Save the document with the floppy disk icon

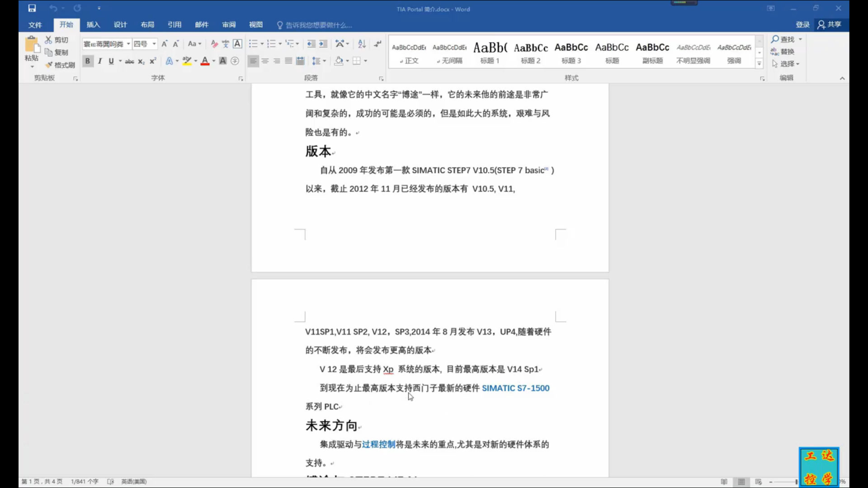pos(32,8)
